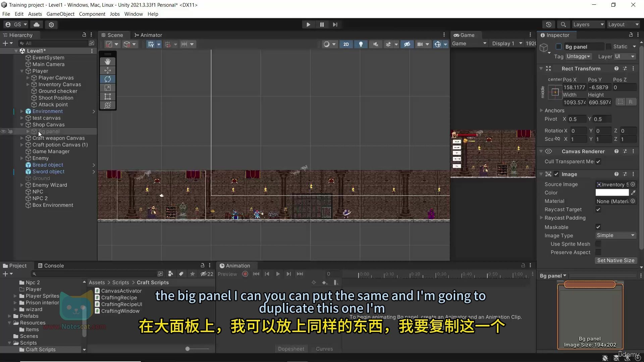Click the Animation record button
Viewport: 644px width, 362px height.
pos(245,274)
